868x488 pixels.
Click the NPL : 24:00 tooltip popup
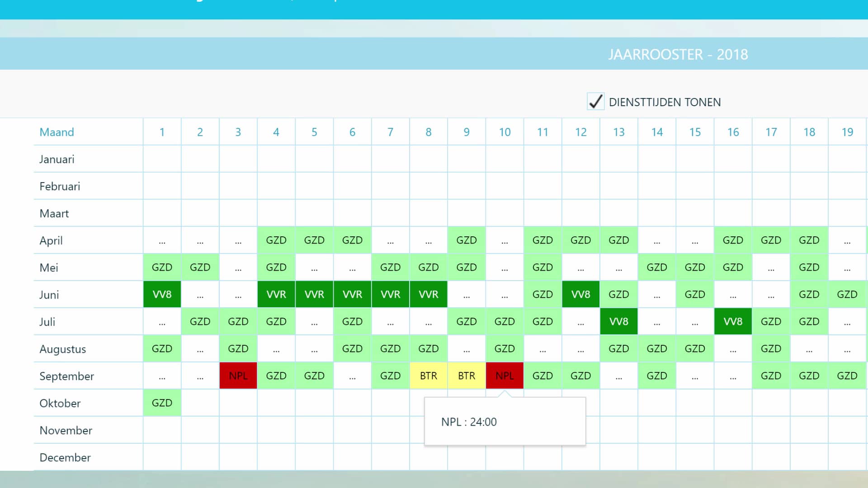tap(505, 422)
